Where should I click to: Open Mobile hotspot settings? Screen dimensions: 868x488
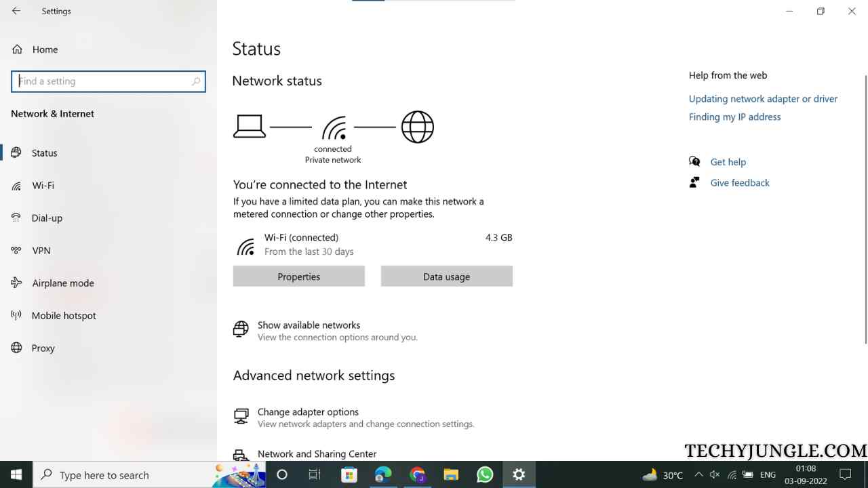(64, 316)
